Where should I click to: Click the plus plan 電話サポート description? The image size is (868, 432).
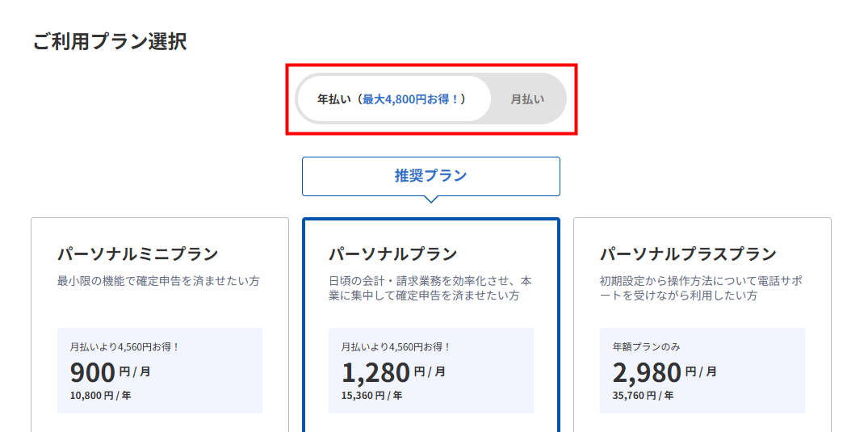(x=701, y=288)
